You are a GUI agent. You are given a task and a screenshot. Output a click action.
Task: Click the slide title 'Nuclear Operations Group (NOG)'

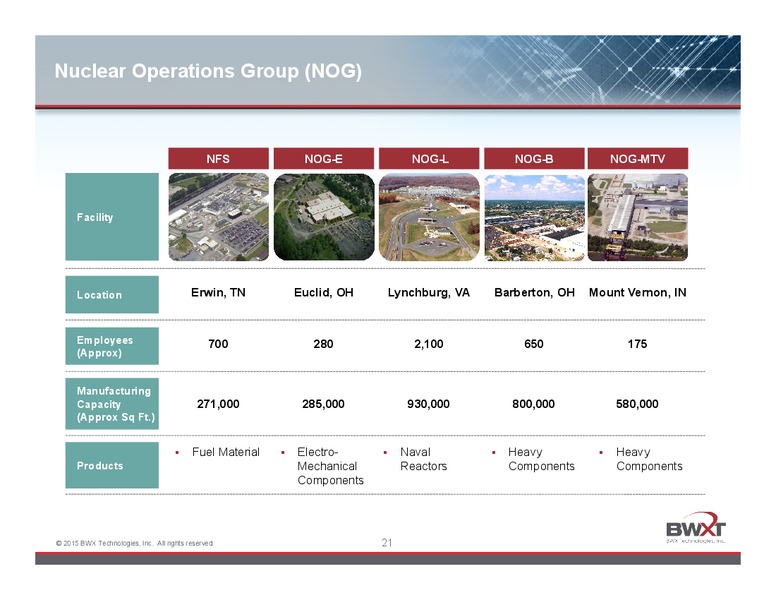(x=208, y=71)
